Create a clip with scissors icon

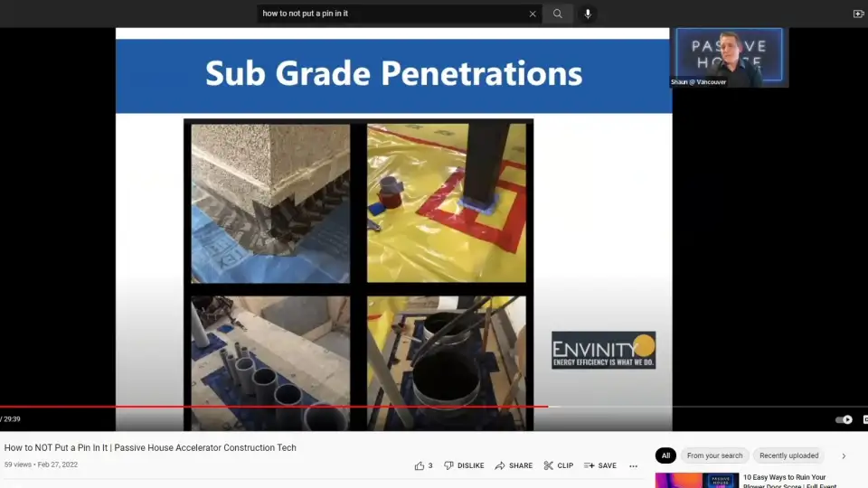click(x=558, y=465)
